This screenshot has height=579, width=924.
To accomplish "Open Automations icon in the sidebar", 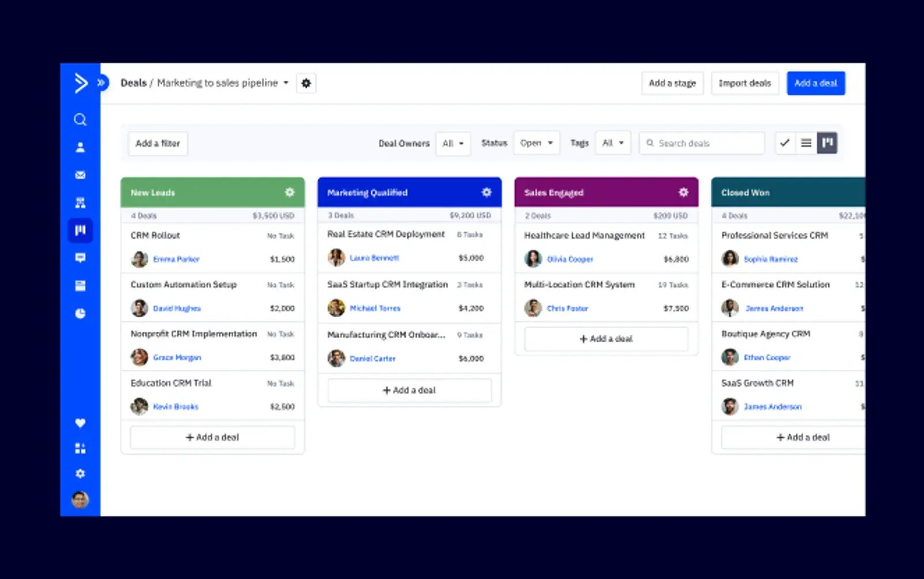I will (80, 203).
